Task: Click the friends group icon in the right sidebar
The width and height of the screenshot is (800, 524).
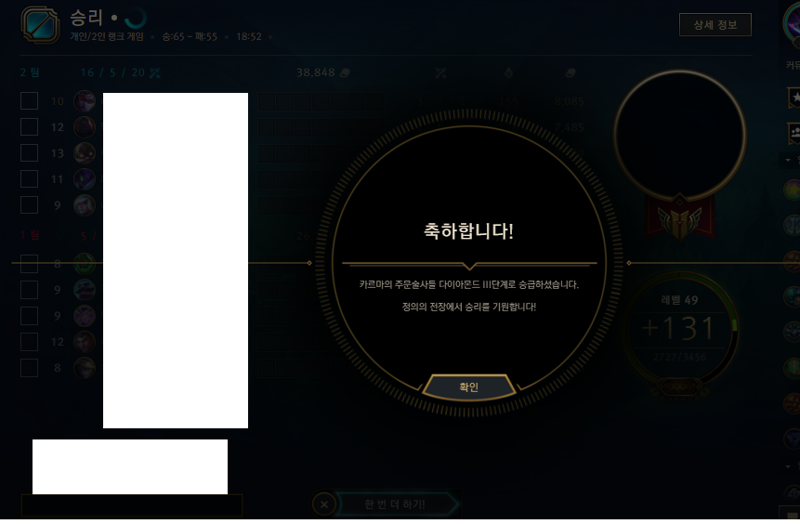Action: pos(794,134)
